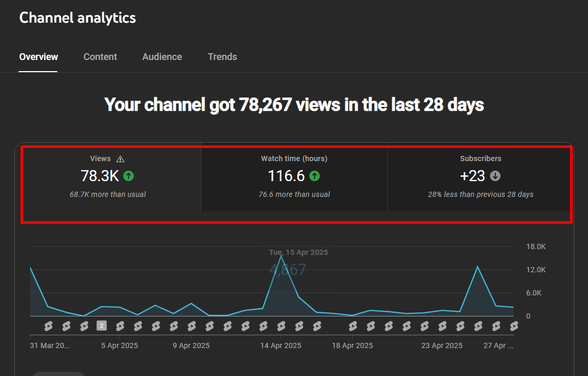588x376 pixels.
Task: Open the Audience tab
Action: point(162,56)
